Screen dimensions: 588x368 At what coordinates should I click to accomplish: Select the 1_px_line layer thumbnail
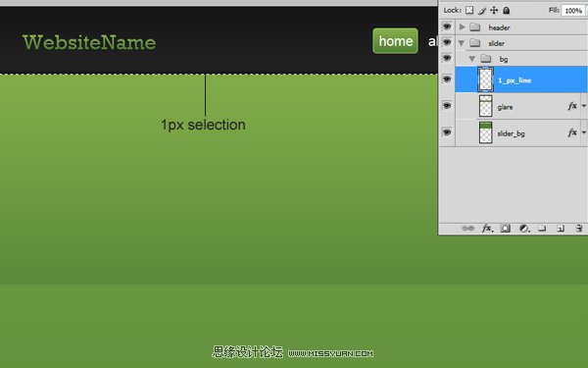point(486,79)
